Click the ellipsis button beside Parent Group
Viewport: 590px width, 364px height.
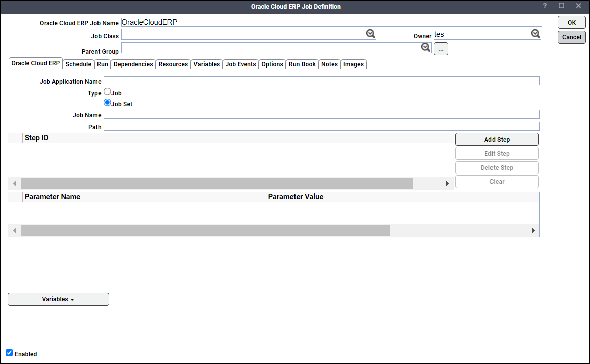(x=441, y=49)
